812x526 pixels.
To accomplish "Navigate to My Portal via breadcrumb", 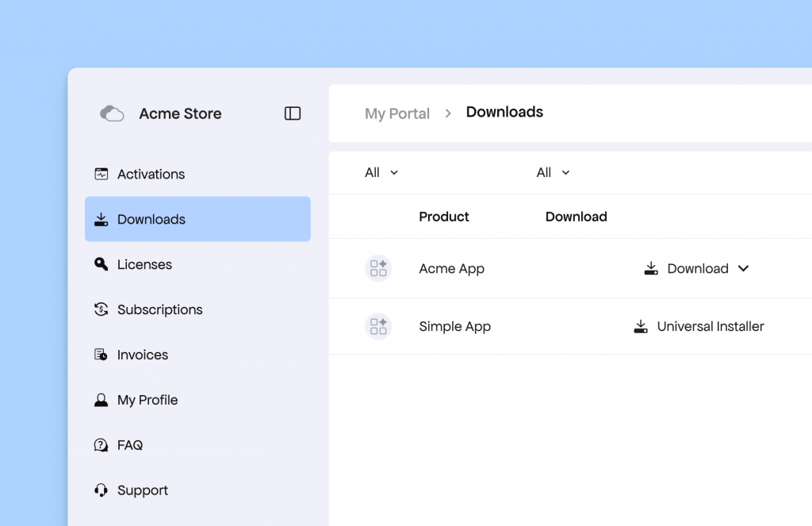I will (397, 113).
